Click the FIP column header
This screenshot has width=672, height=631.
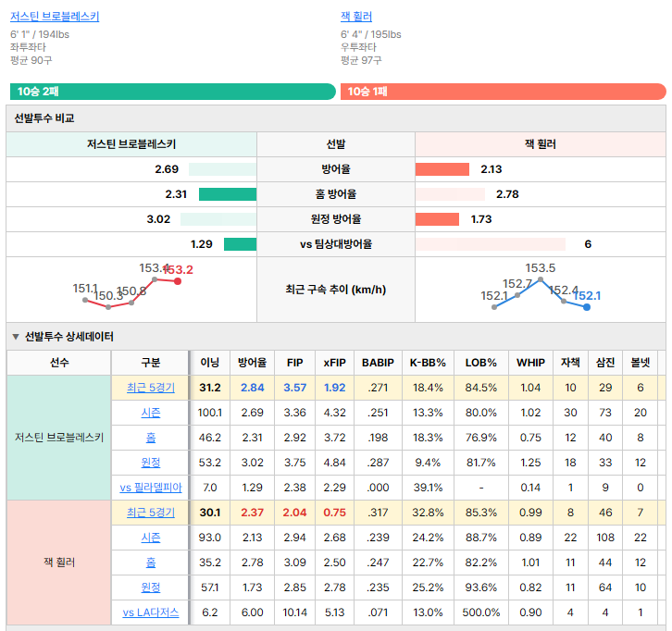(x=295, y=363)
